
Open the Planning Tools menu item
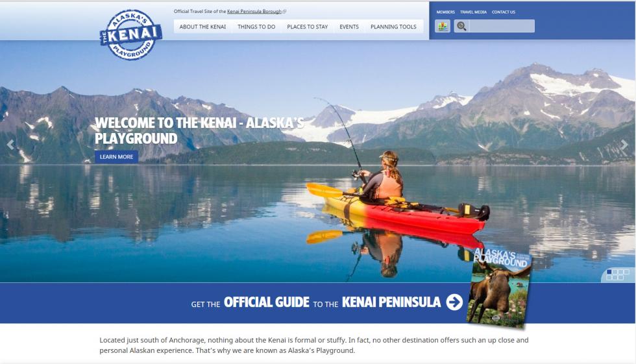(393, 27)
